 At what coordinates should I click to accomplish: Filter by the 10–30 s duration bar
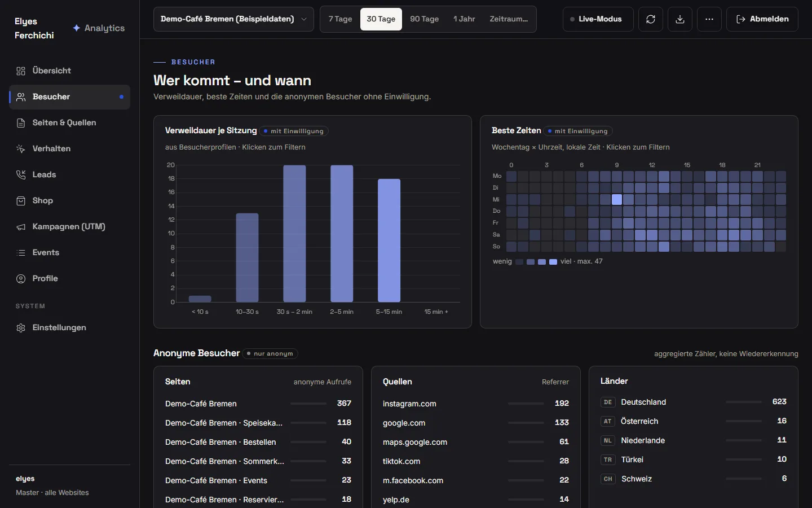247,257
